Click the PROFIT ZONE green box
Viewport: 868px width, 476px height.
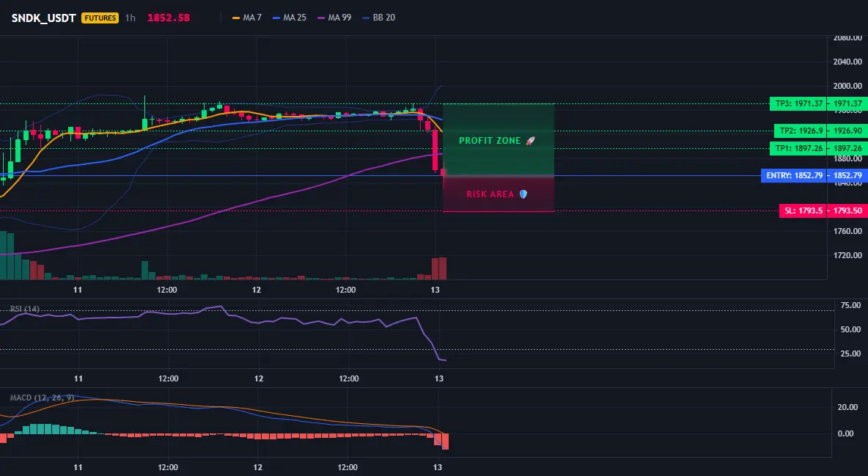pos(499,139)
